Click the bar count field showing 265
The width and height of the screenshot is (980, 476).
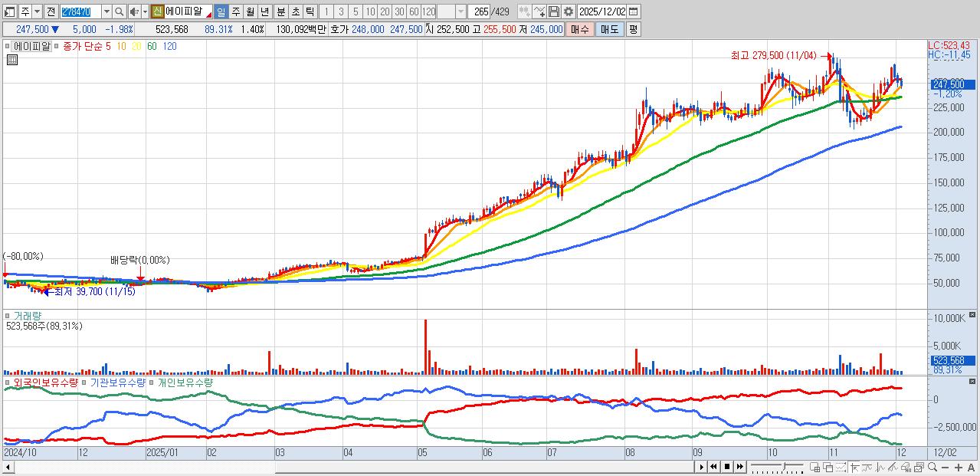(x=480, y=11)
